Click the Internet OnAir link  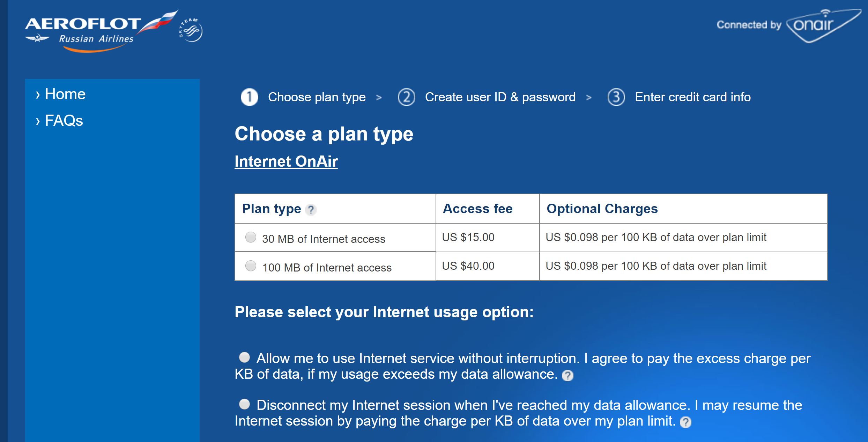pyautogui.click(x=286, y=161)
